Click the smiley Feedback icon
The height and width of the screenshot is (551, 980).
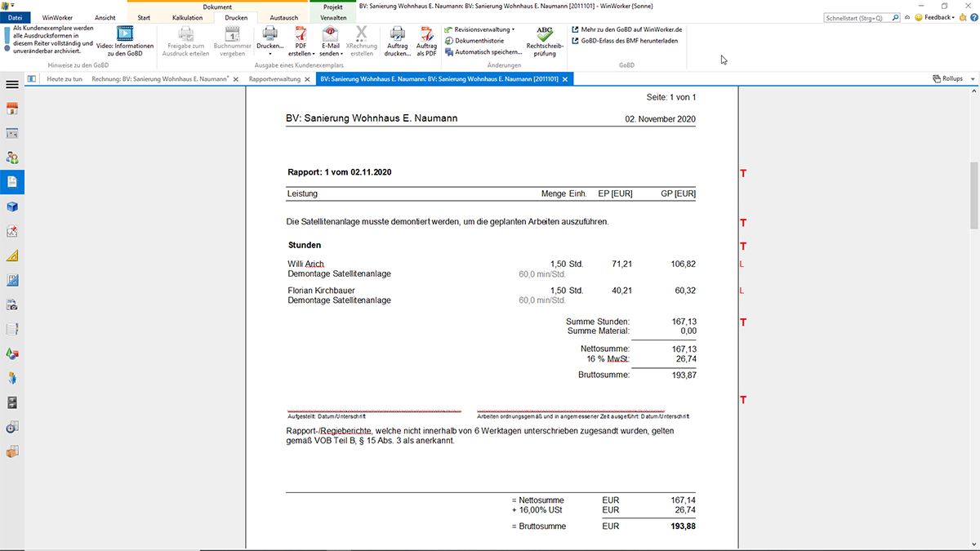tap(919, 17)
